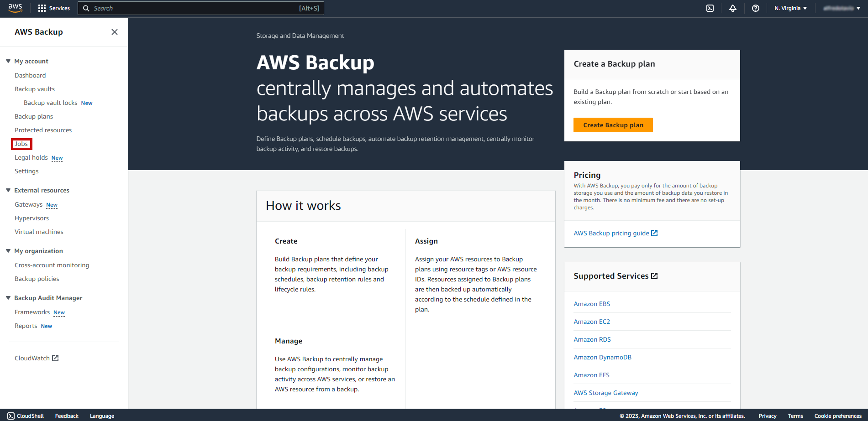The width and height of the screenshot is (868, 421).
Task: Click the Storage and Data Management text
Action: point(300,36)
